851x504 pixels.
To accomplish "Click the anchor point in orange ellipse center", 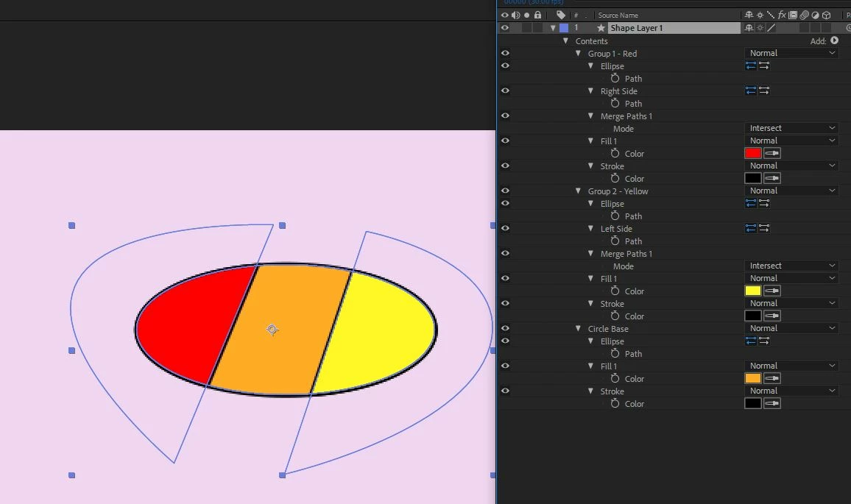I will click(272, 330).
